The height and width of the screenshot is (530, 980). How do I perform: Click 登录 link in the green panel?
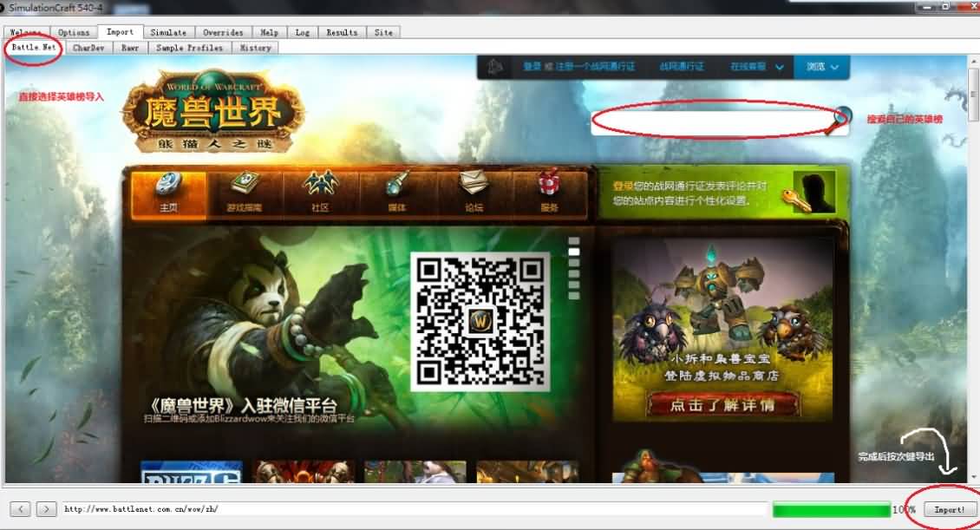tap(623, 186)
